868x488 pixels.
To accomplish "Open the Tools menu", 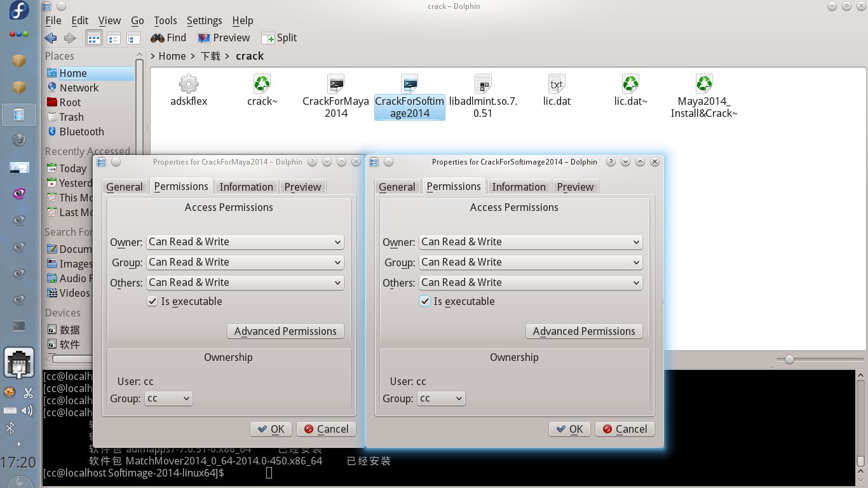I will click(x=165, y=21).
